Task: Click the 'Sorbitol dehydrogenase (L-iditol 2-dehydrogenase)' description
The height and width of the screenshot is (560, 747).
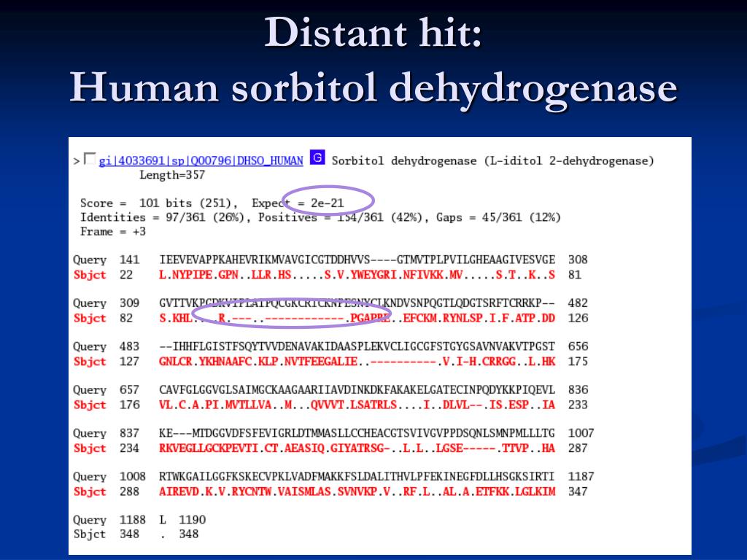Action: coord(492,161)
